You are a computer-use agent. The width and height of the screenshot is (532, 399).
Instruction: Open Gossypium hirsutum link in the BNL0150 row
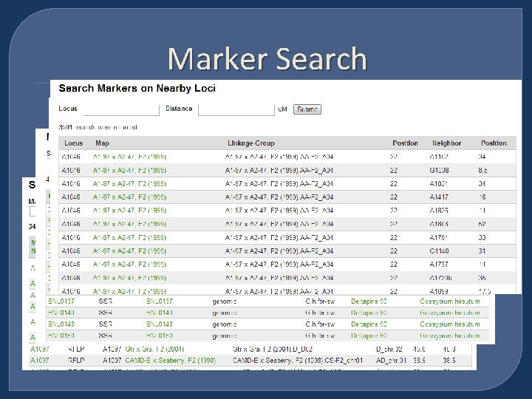click(x=450, y=335)
